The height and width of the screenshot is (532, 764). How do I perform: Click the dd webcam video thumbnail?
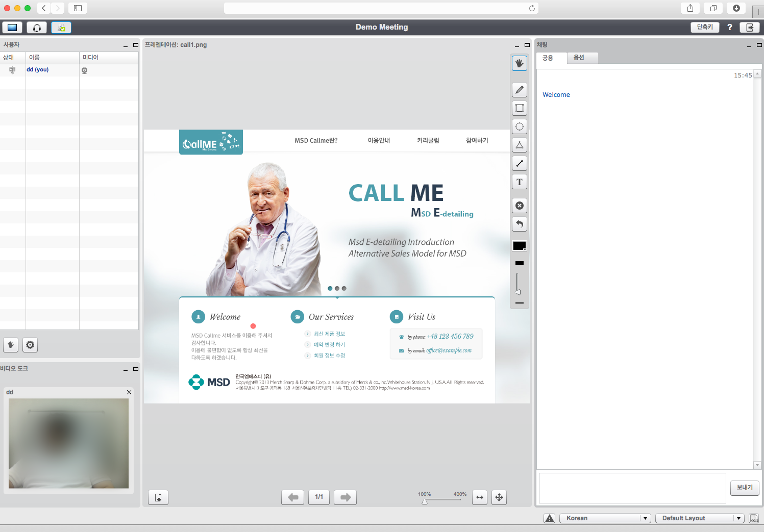68,443
